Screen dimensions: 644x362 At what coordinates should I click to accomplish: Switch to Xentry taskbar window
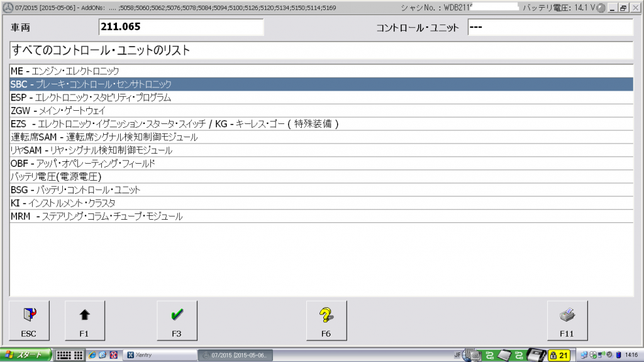point(160,354)
